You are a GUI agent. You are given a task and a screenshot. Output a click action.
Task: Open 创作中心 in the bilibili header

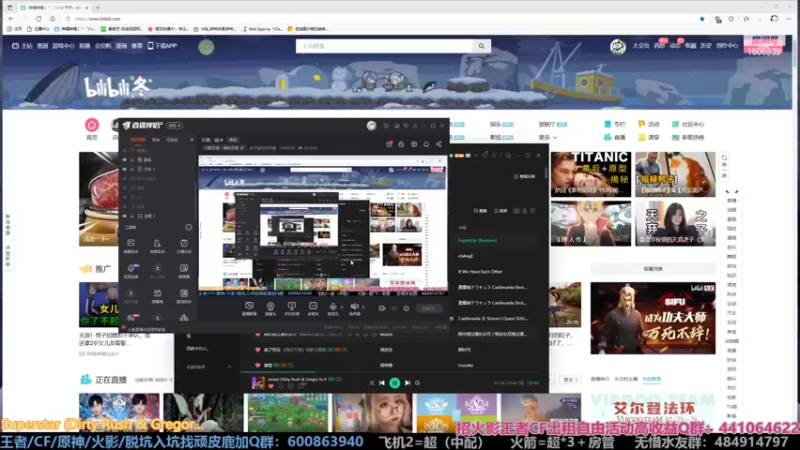[x=727, y=46]
